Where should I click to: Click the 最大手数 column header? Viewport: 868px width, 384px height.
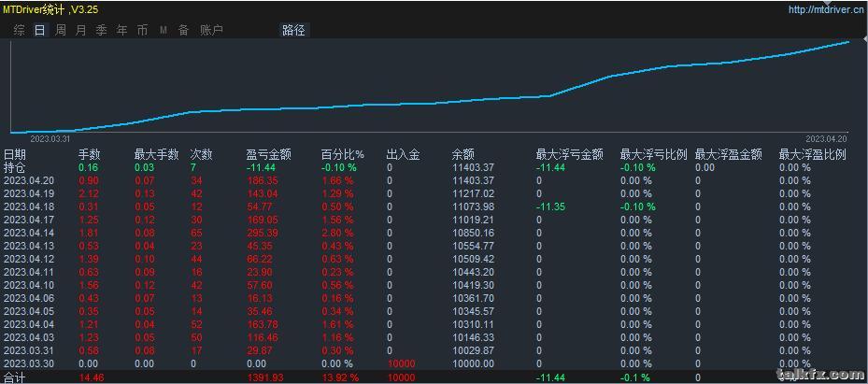point(157,154)
